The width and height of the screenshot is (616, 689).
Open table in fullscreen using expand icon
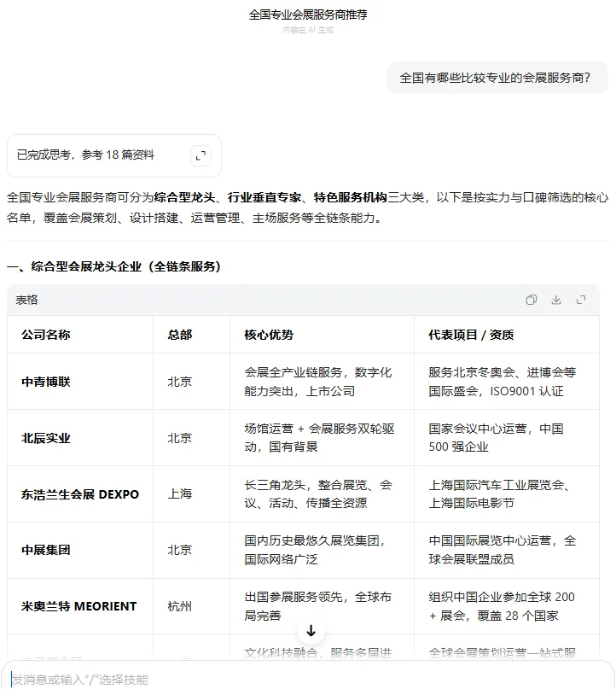(x=581, y=300)
